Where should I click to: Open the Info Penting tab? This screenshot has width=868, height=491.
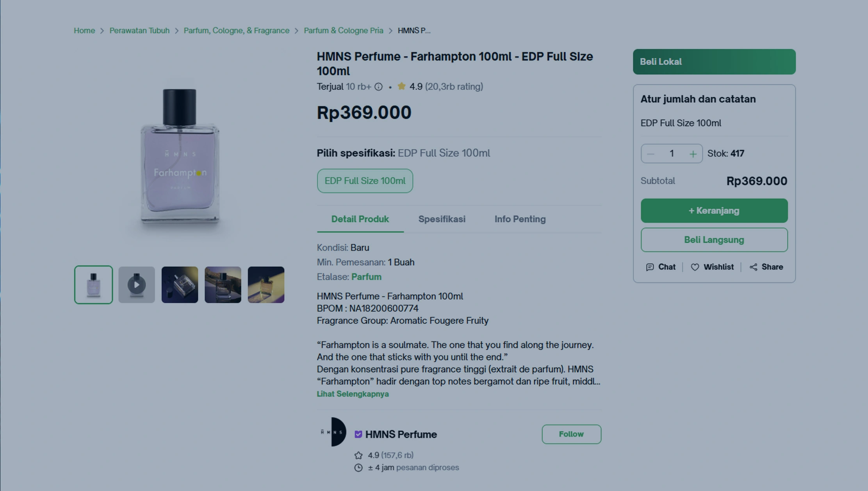(520, 219)
